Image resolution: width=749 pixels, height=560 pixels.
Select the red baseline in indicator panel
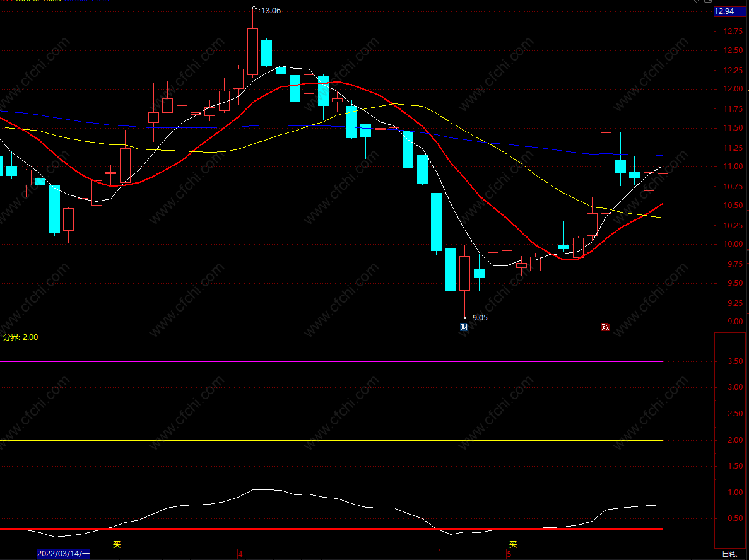pyautogui.click(x=331, y=529)
